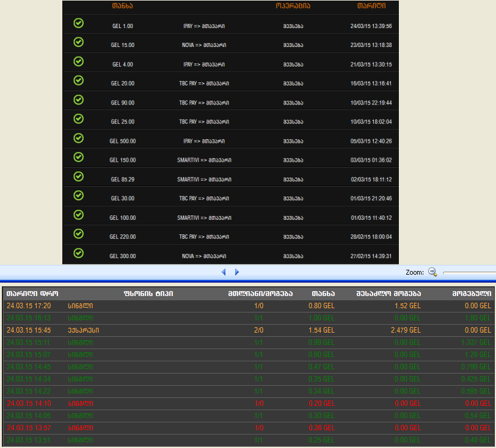Click the 0.595 GEL winnings value

pos(476,391)
